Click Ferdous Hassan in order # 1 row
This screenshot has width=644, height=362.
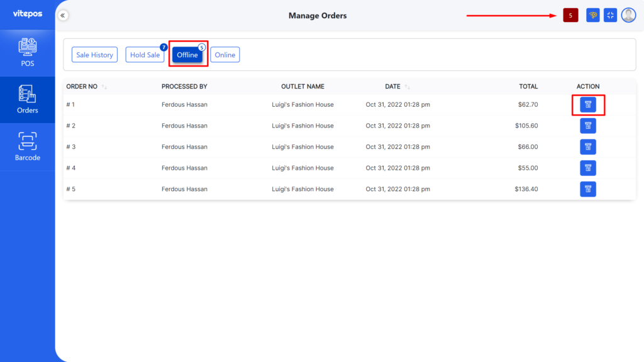point(184,105)
